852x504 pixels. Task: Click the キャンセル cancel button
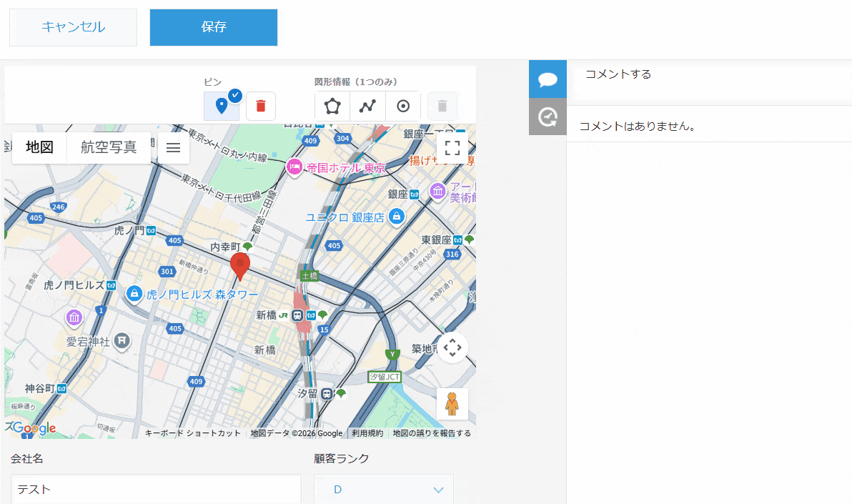pos(72,27)
